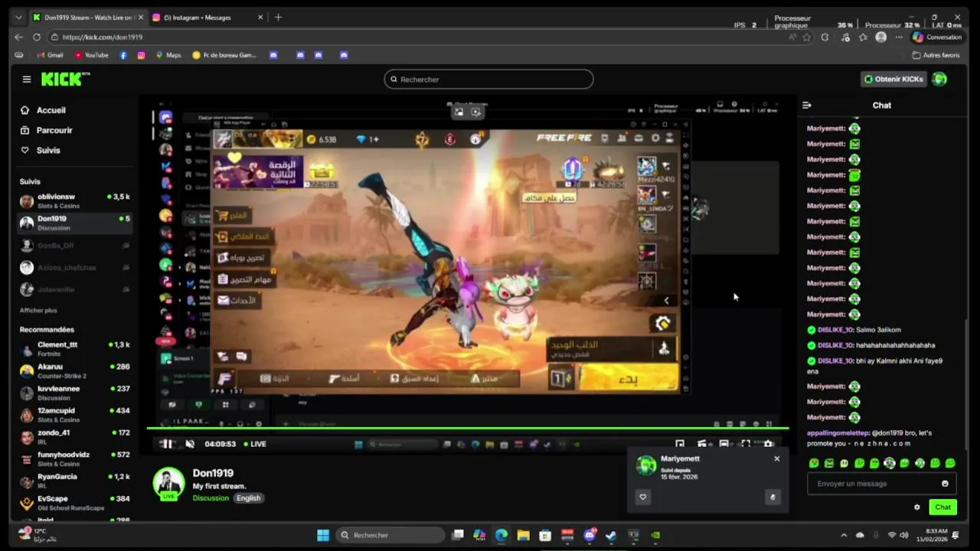This screenshot has height=551, width=980.
Task: Pick the last quick emote in row
Action: (950, 463)
